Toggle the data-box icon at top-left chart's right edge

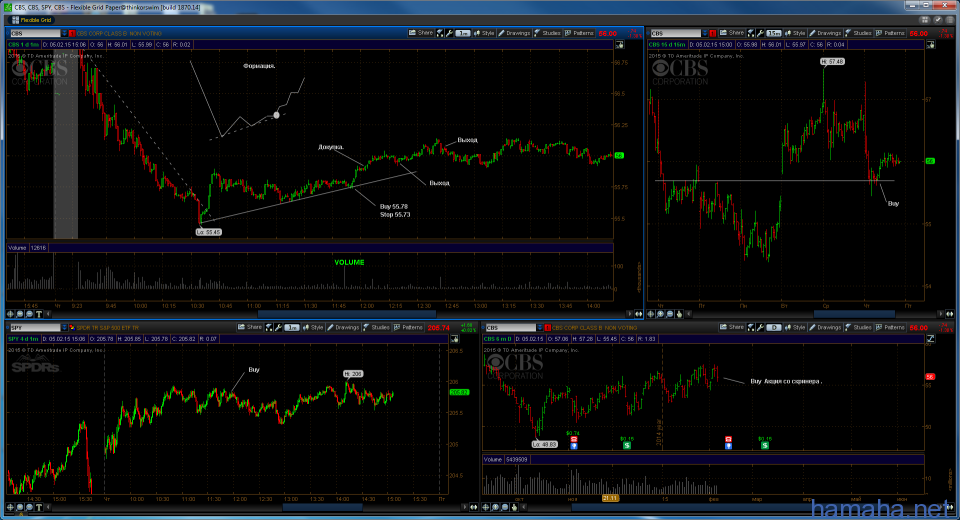click(620, 45)
